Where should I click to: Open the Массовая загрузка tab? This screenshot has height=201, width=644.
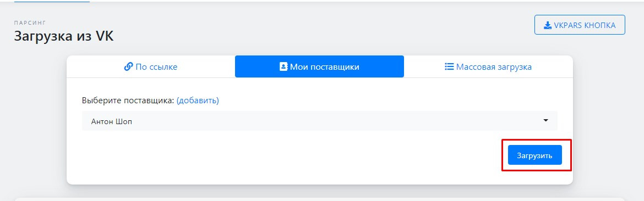[488, 66]
